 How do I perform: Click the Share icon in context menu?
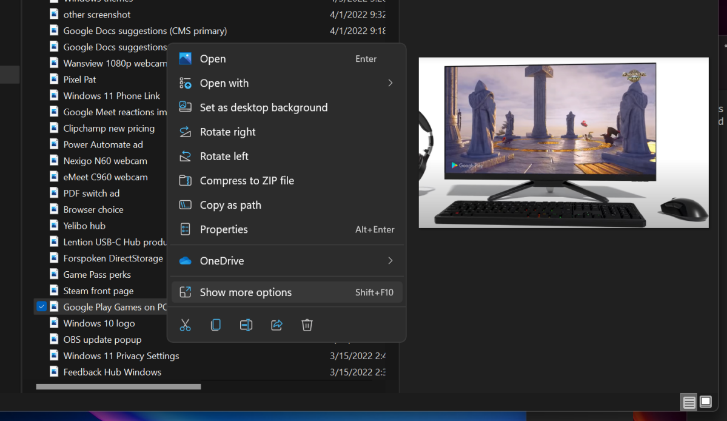pyautogui.click(x=277, y=325)
